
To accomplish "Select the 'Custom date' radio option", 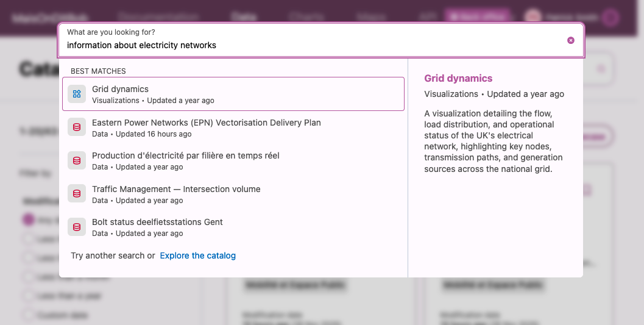I will coord(28,315).
